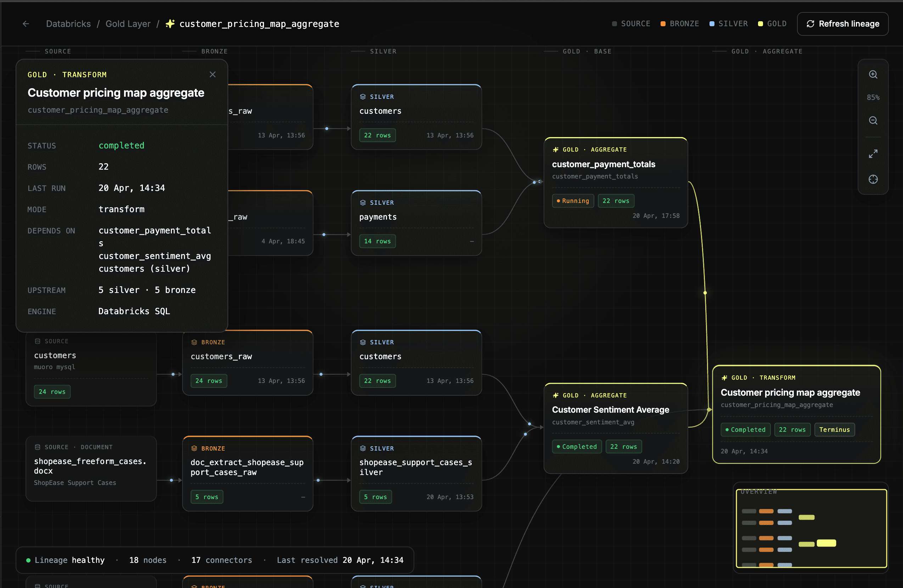Select the customer_payment_totals gold node
This screenshot has height=588, width=903.
[615, 183]
